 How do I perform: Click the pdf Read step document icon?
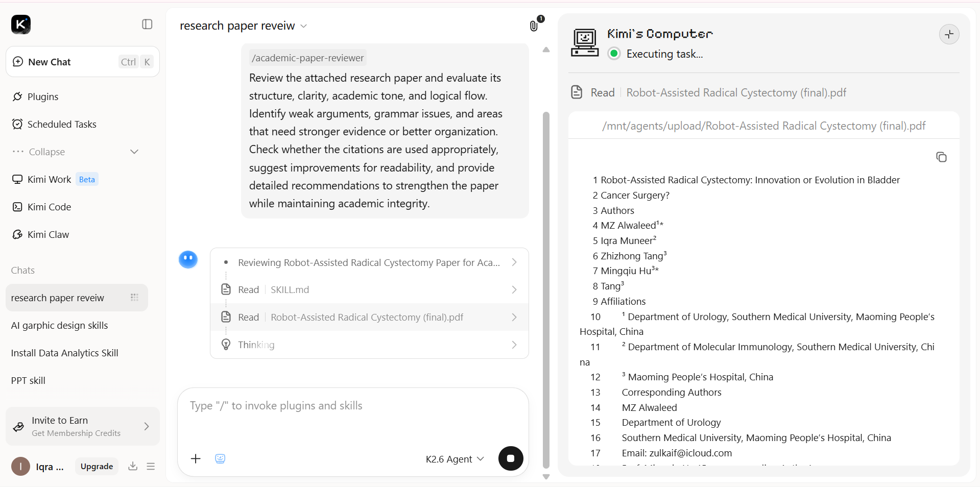226,317
